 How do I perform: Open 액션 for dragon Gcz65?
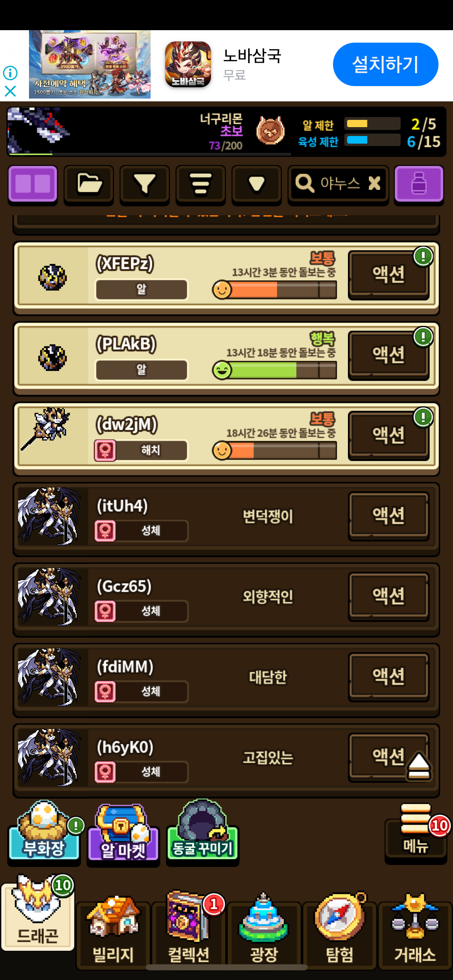389,597
